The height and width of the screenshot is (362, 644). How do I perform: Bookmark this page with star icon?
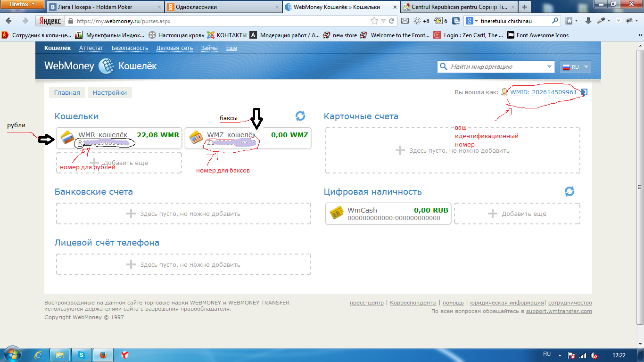[374, 21]
